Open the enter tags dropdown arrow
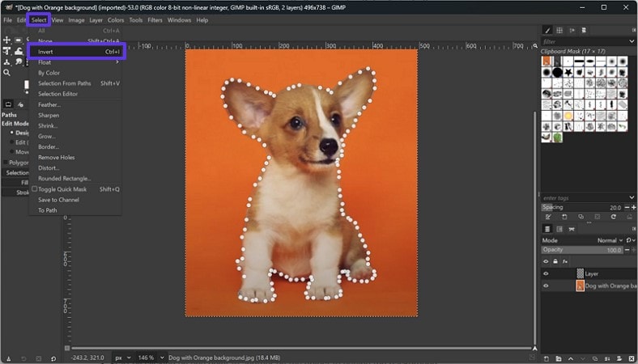Screen dimensions: 638x364 coord(632,197)
